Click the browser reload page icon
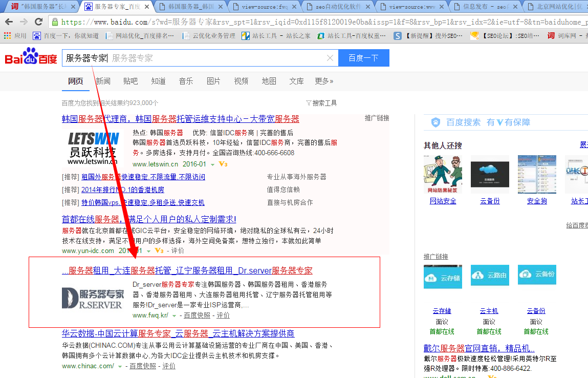The width and height of the screenshot is (588, 378). tap(38, 22)
